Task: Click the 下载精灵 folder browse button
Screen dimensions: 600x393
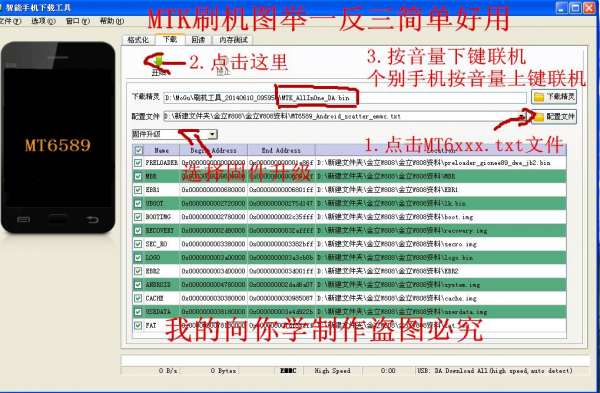Action: [x=554, y=97]
